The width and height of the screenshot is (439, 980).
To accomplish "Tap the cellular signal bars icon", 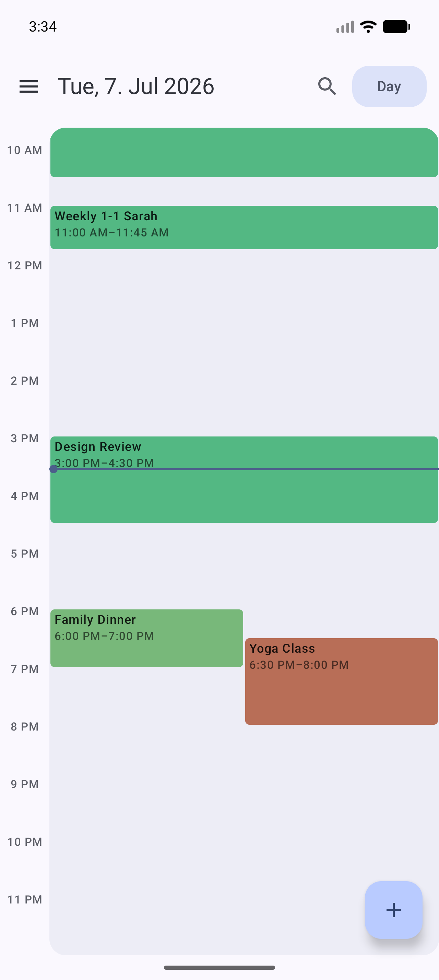I will (x=345, y=27).
